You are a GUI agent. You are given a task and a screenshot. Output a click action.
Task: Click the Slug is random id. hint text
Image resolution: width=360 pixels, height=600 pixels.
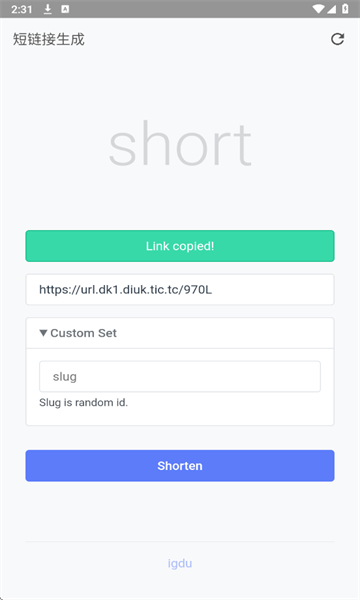tap(83, 403)
